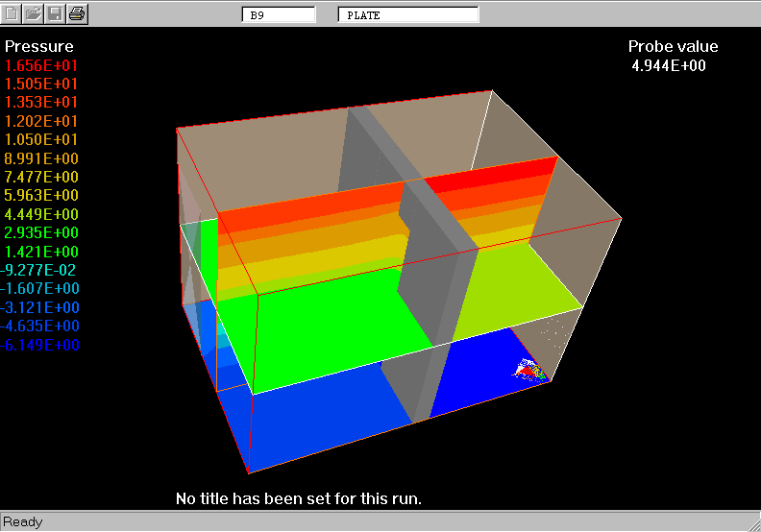761x532 pixels.
Task: Click the B9 object name field
Action: [x=278, y=14]
